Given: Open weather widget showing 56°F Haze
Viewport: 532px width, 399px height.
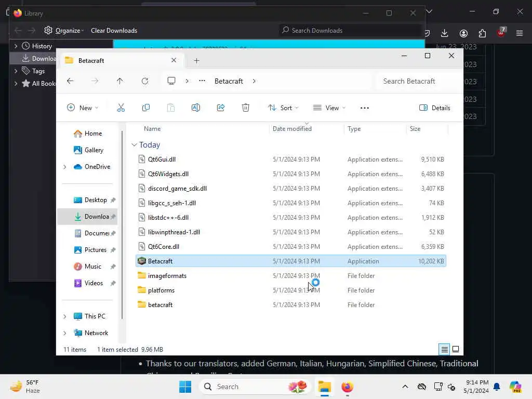Looking at the screenshot, I should tap(25, 387).
